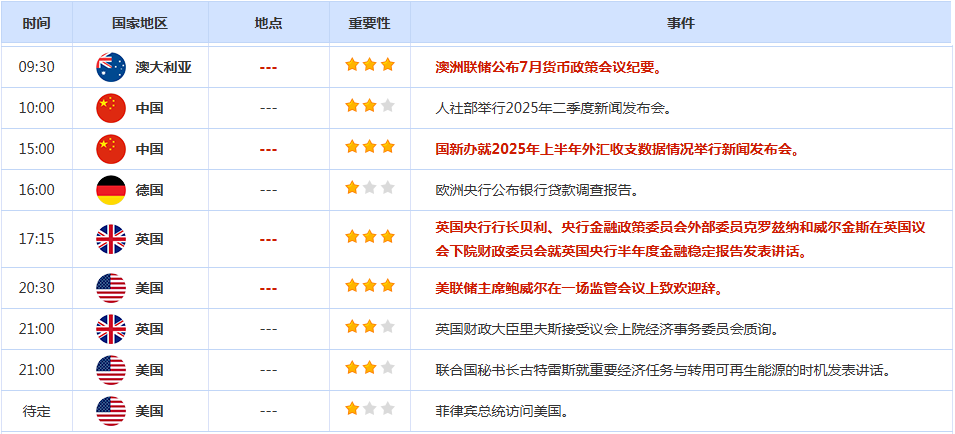
Task: Click the star rating in the 17:15 row
Action: [370, 237]
